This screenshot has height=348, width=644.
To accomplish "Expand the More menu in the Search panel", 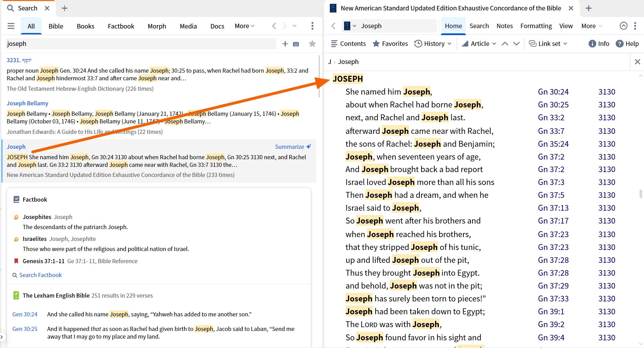I will pos(244,26).
